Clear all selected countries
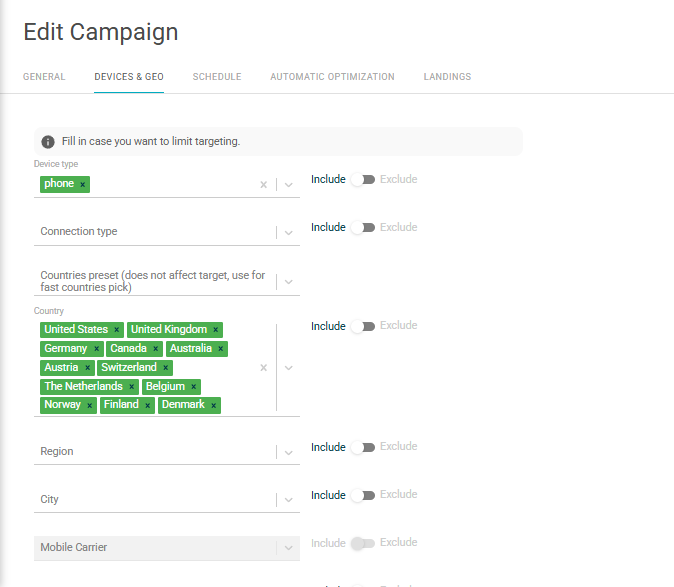Image resolution: width=674 pixels, height=587 pixels. (264, 367)
